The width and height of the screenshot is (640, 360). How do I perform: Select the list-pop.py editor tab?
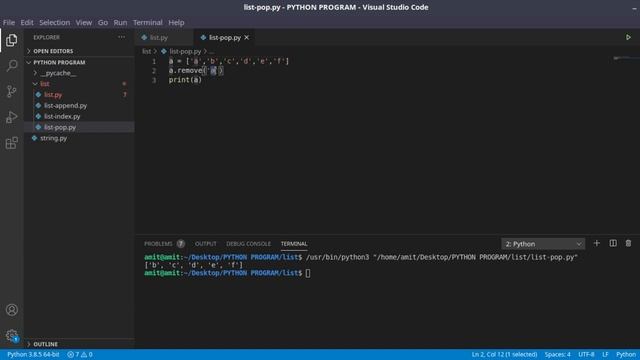[224, 38]
